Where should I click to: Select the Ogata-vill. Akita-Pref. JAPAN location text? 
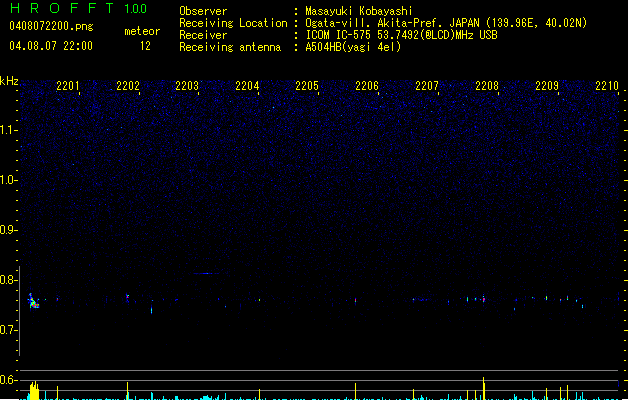click(446, 23)
